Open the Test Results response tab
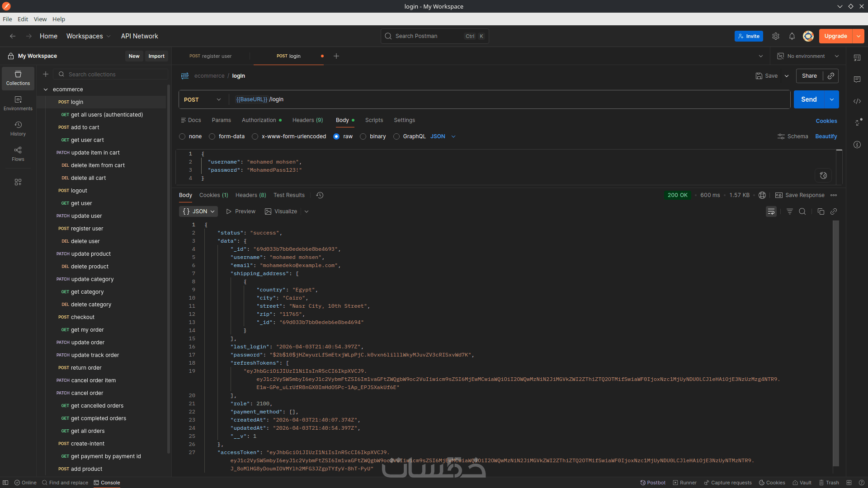Screen dimensions: 868x488 coord(289,195)
